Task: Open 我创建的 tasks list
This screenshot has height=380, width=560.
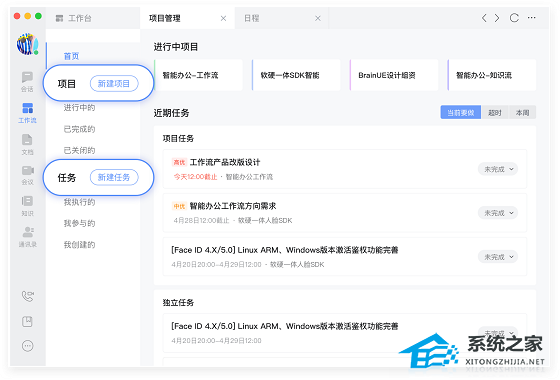Action: click(79, 245)
